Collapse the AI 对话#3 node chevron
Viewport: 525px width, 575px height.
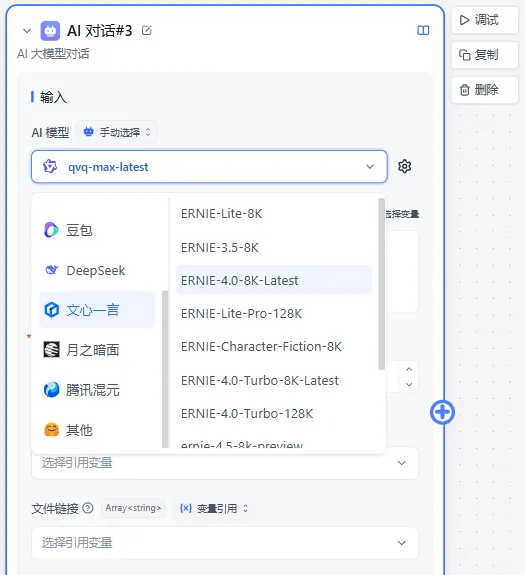tap(27, 31)
